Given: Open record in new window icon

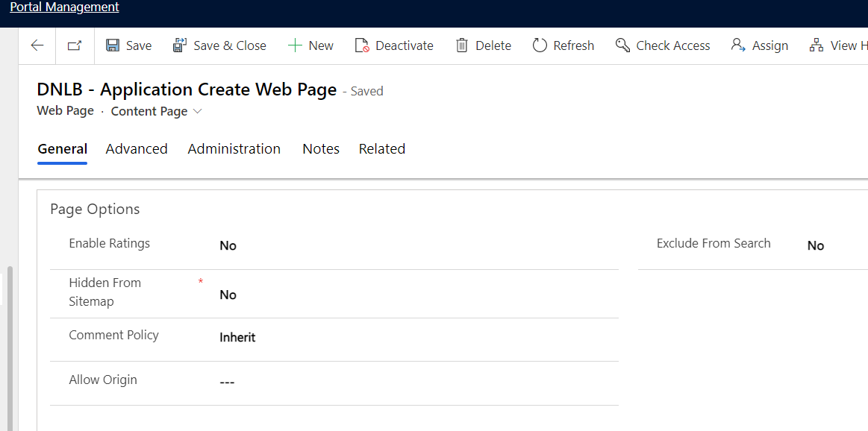Looking at the screenshot, I should [x=75, y=45].
